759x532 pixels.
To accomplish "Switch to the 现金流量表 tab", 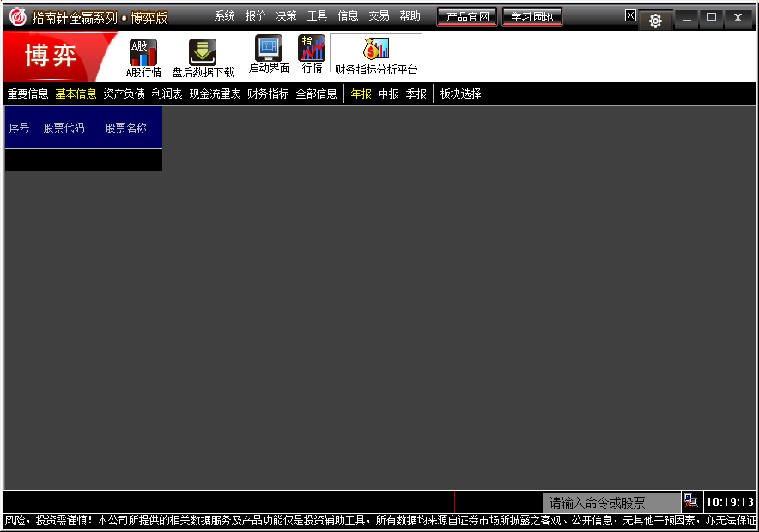I will (x=215, y=94).
